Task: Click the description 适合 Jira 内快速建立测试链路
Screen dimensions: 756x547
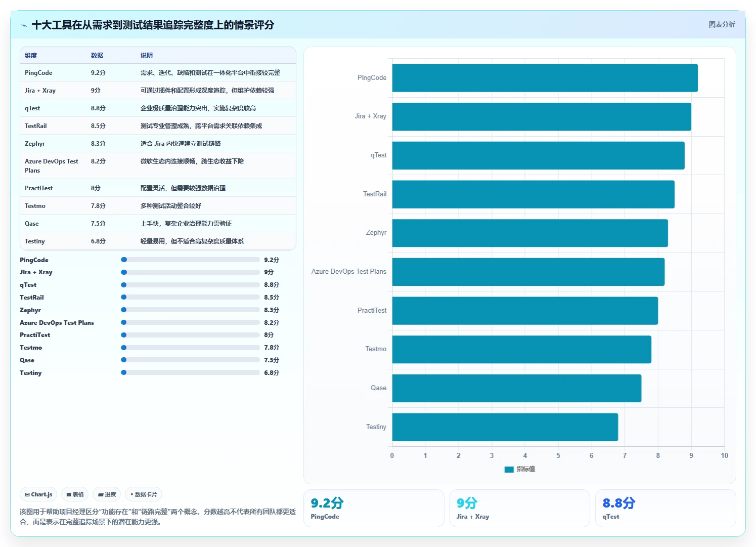Action: point(181,144)
